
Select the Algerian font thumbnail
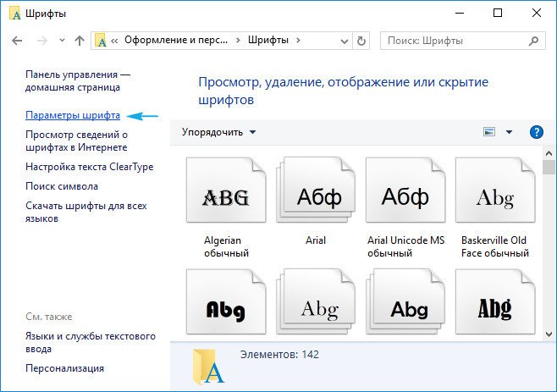pyautogui.click(x=226, y=190)
